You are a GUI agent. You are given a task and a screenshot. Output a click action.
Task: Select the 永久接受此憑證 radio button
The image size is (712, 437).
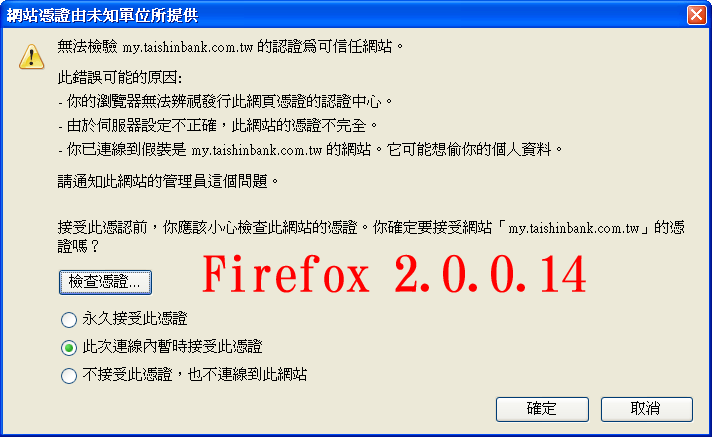pos(69,320)
